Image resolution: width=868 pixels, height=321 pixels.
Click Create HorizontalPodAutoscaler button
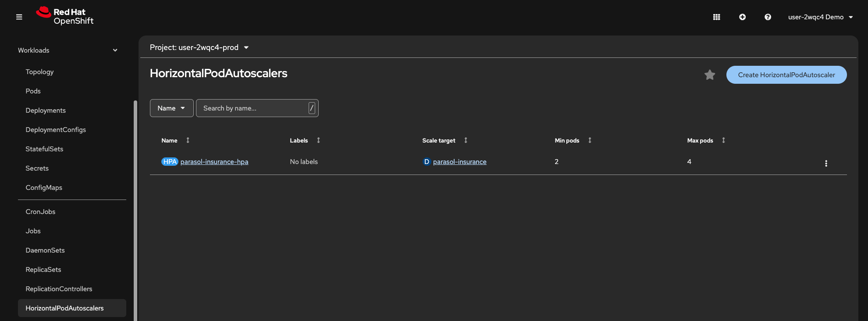786,75
